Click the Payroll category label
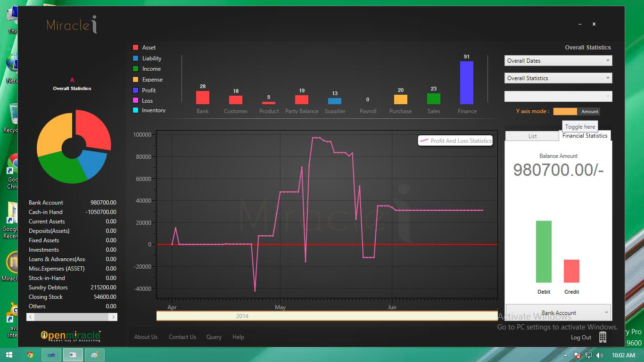644x362 pixels. pyautogui.click(x=368, y=111)
